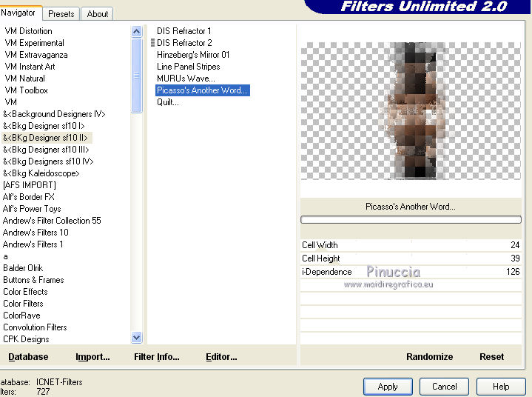The width and height of the screenshot is (532, 397).
Task: Click the category list scrollbar thumb
Action: click(136, 76)
